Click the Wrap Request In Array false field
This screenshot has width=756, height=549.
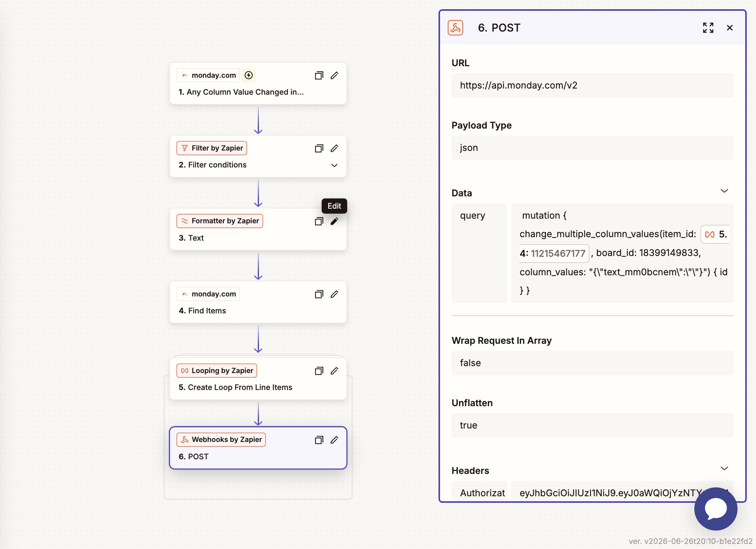pyautogui.click(x=592, y=363)
